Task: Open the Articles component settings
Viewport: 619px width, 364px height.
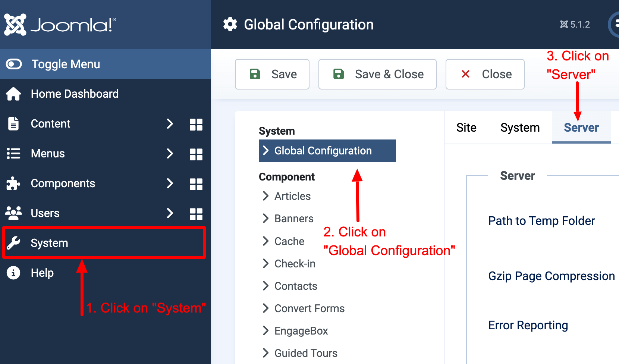Action: (293, 196)
